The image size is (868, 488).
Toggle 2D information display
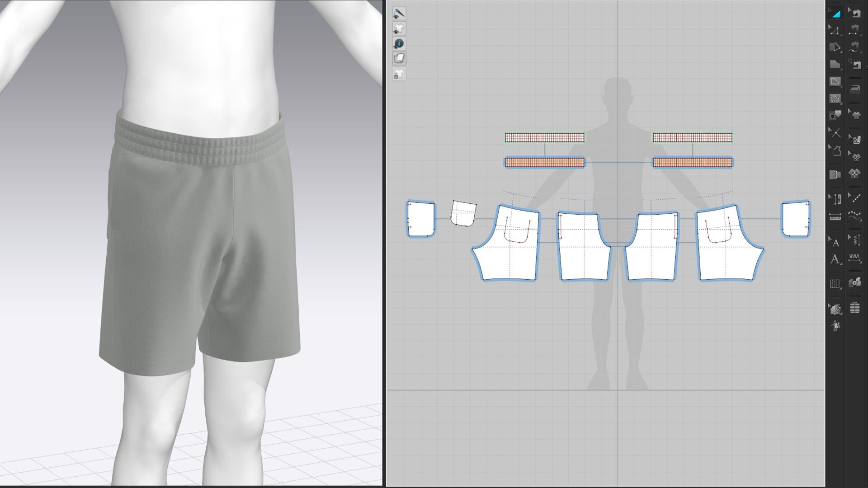click(x=399, y=43)
